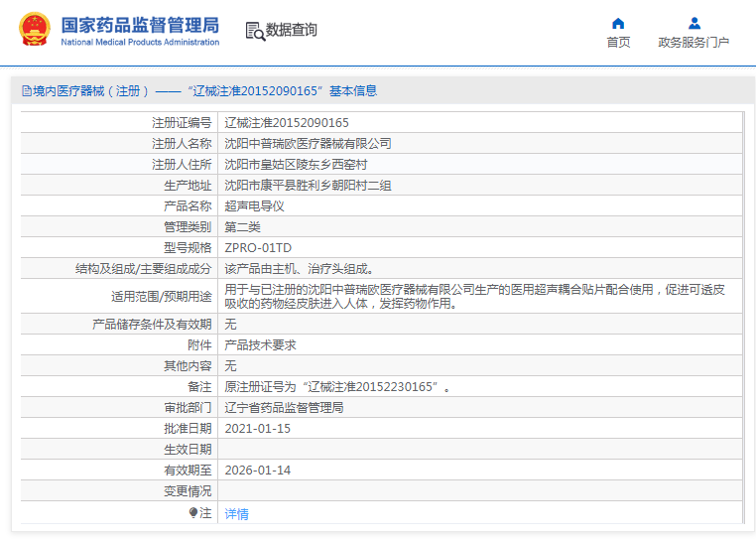Screen dimensions: 756x541
Task: Click the expiry date 2026-01-14
Action: (x=258, y=471)
